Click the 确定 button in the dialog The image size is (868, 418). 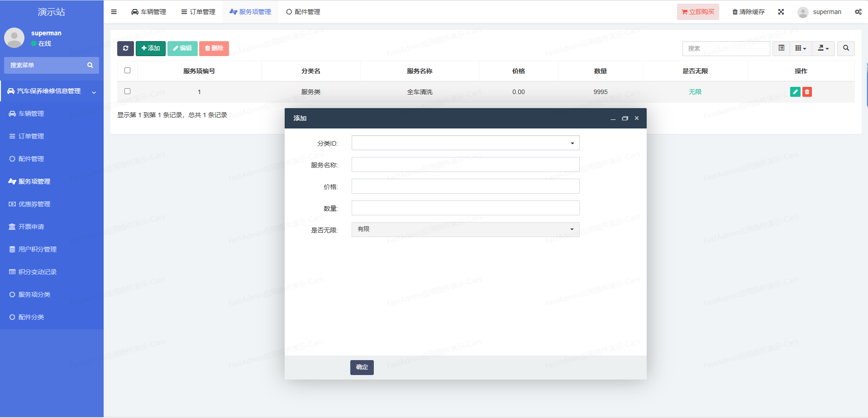point(362,367)
